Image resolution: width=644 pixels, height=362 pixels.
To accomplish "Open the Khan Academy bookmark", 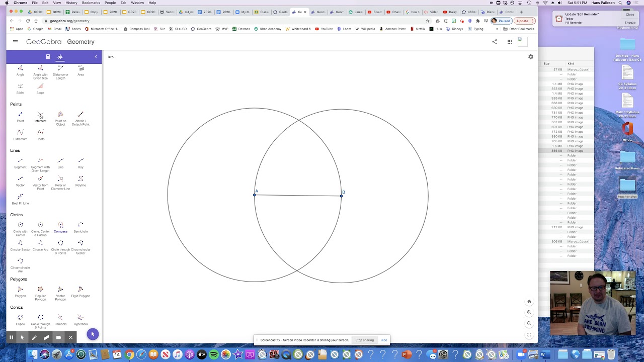I will click(x=268, y=29).
